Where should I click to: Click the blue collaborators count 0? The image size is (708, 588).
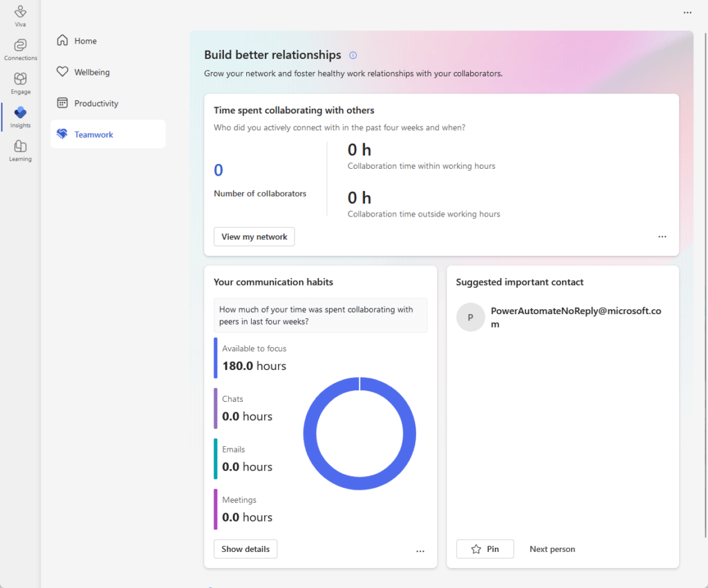pyautogui.click(x=218, y=170)
